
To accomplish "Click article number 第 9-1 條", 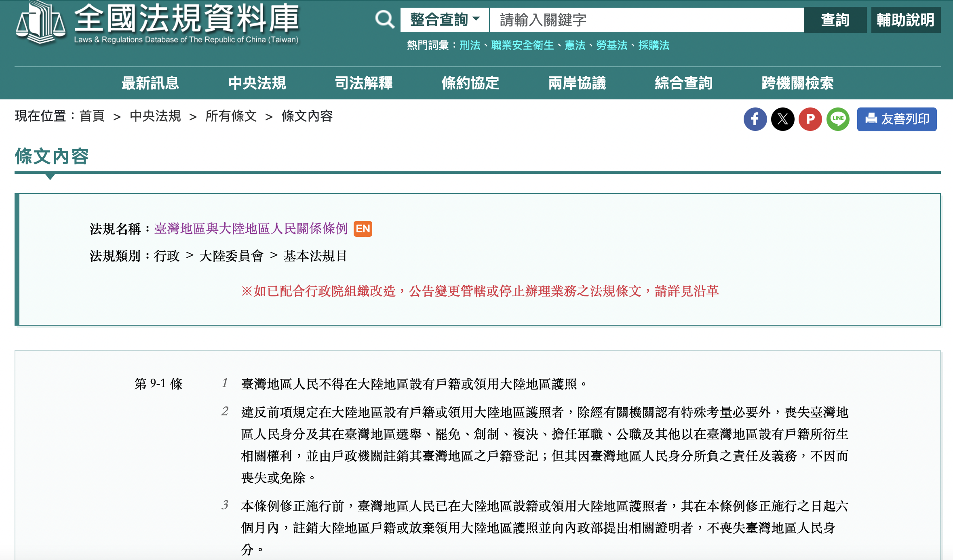I will click(158, 383).
